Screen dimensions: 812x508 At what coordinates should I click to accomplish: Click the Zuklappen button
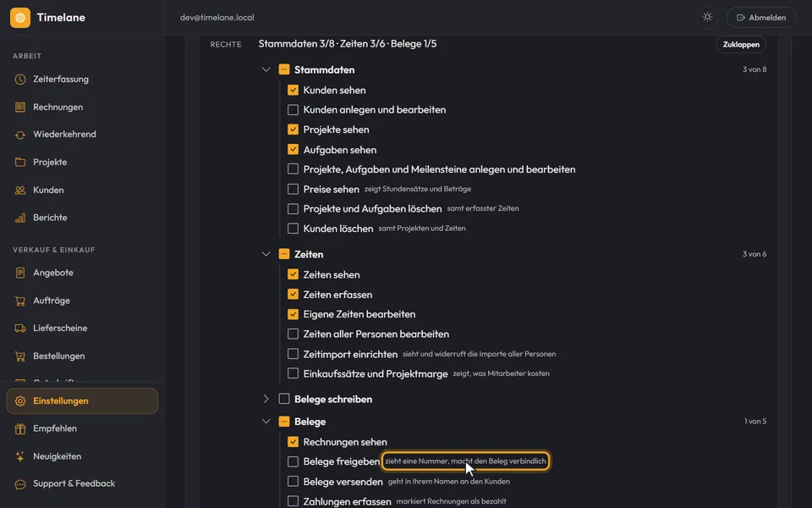click(x=741, y=45)
